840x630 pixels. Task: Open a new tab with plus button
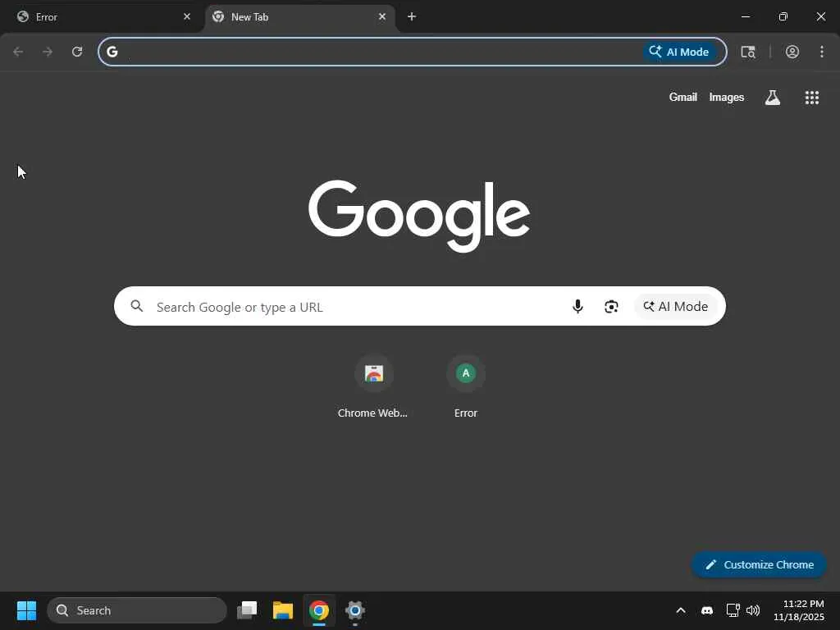[412, 16]
